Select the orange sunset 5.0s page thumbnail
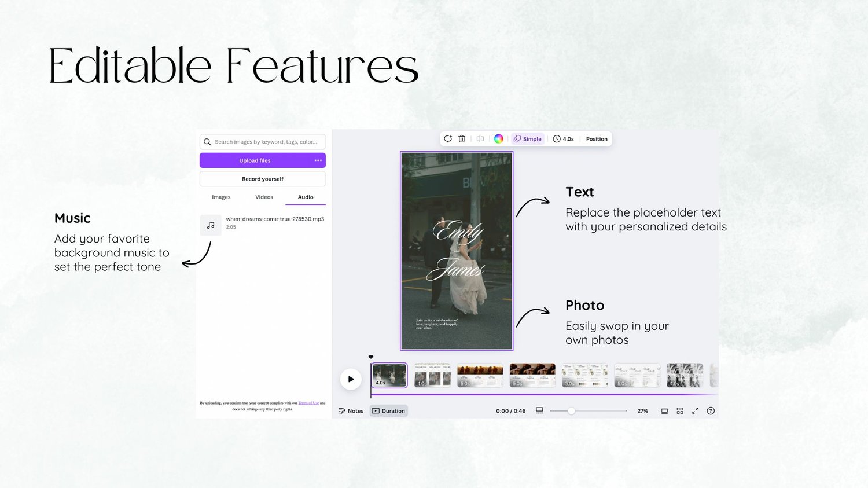This screenshot has width=868, height=488. (480, 375)
